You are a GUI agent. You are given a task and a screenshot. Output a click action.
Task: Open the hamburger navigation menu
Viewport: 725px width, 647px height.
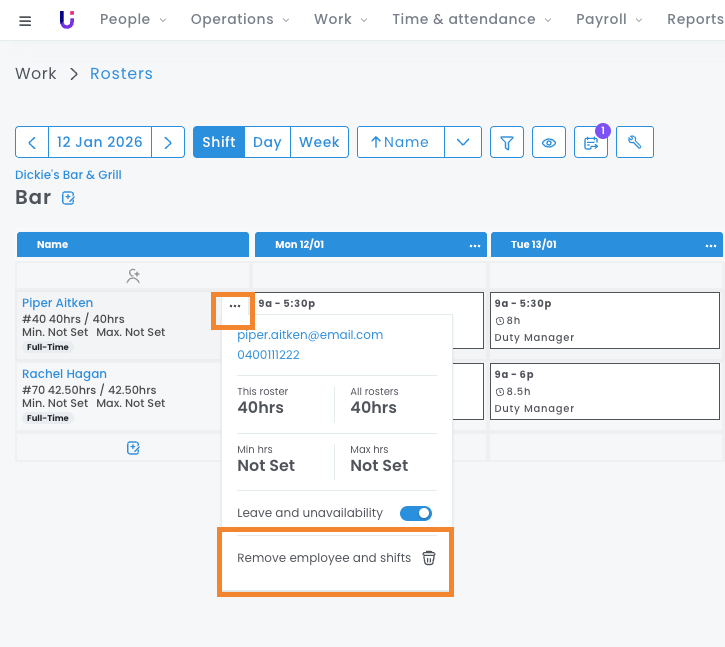[x=25, y=20]
